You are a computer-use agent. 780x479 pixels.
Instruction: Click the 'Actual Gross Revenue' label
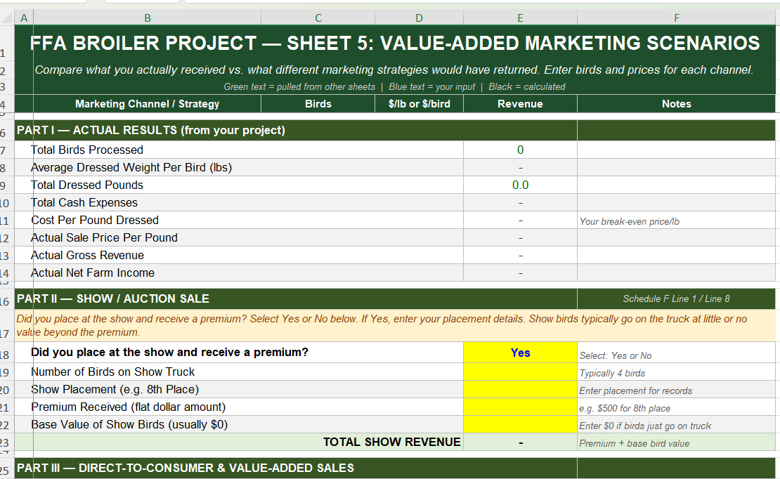[88, 255]
